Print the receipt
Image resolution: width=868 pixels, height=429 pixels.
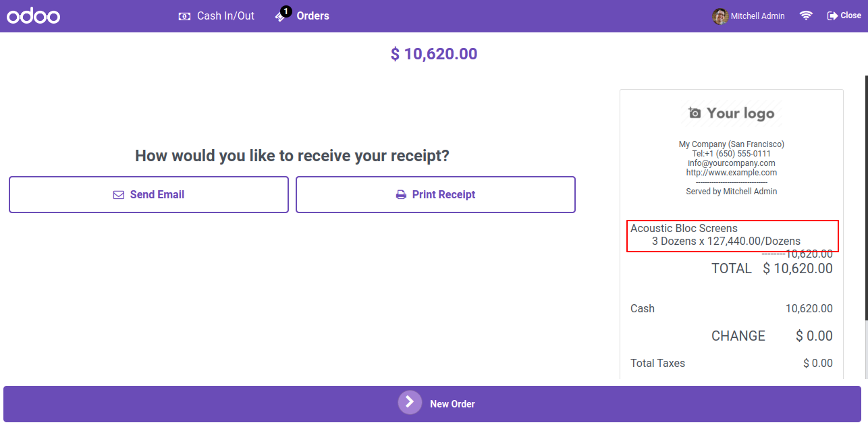click(435, 195)
